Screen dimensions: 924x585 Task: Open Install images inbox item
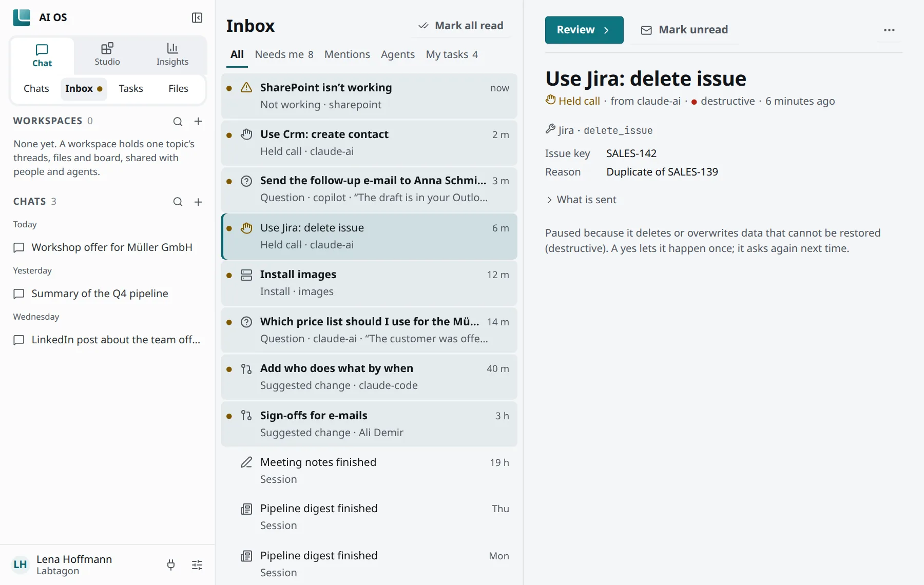pos(369,283)
